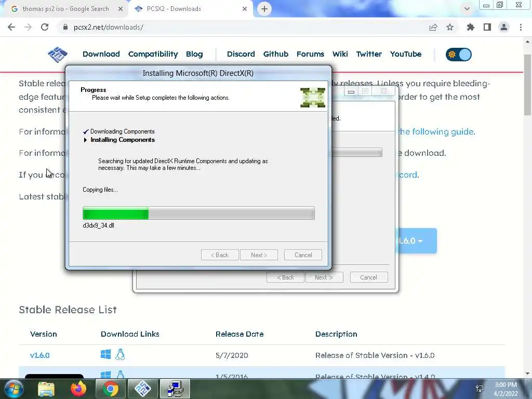Image resolution: width=532 pixels, height=399 pixels.
Task: Open PCSX2 setup taskbar icon
Action: point(142,389)
